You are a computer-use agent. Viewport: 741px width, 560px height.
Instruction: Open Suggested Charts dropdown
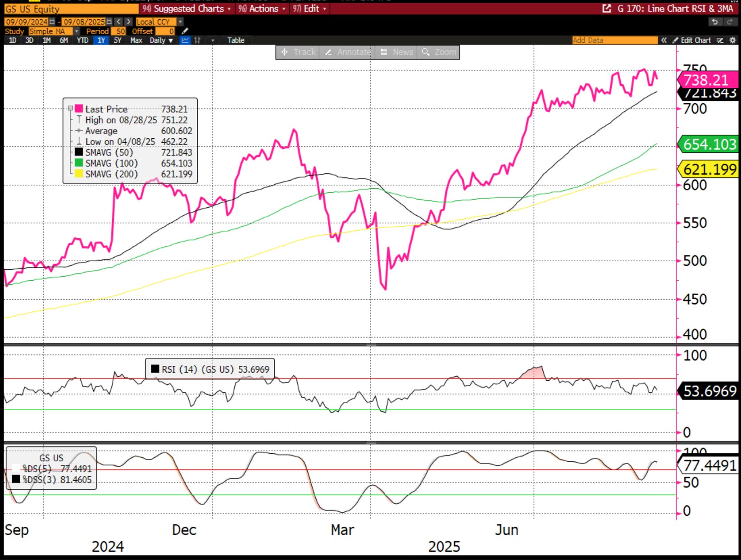(186, 9)
